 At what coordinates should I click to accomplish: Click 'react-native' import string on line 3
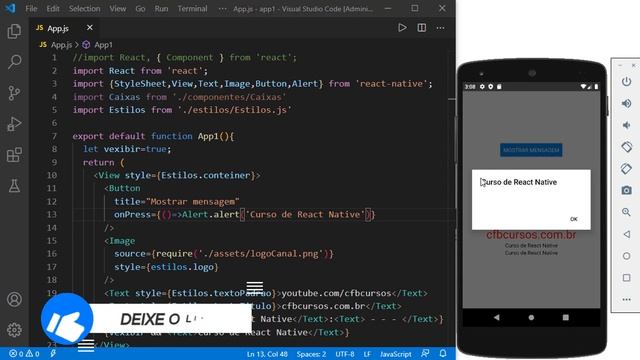tap(391, 84)
